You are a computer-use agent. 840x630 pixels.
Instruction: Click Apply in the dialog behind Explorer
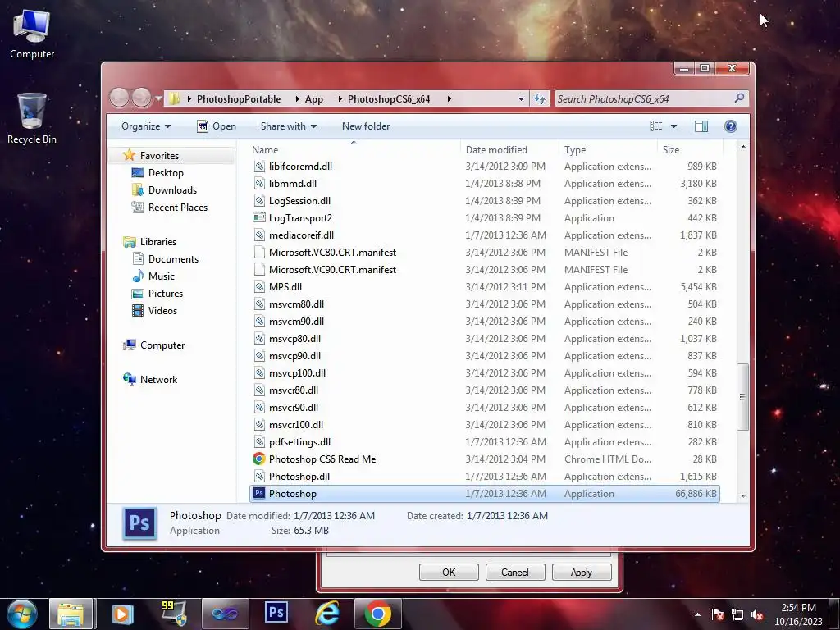pyautogui.click(x=582, y=572)
